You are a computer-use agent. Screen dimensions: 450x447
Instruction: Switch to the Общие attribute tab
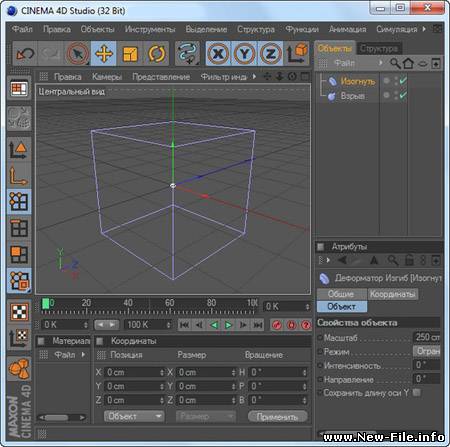(341, 294)
